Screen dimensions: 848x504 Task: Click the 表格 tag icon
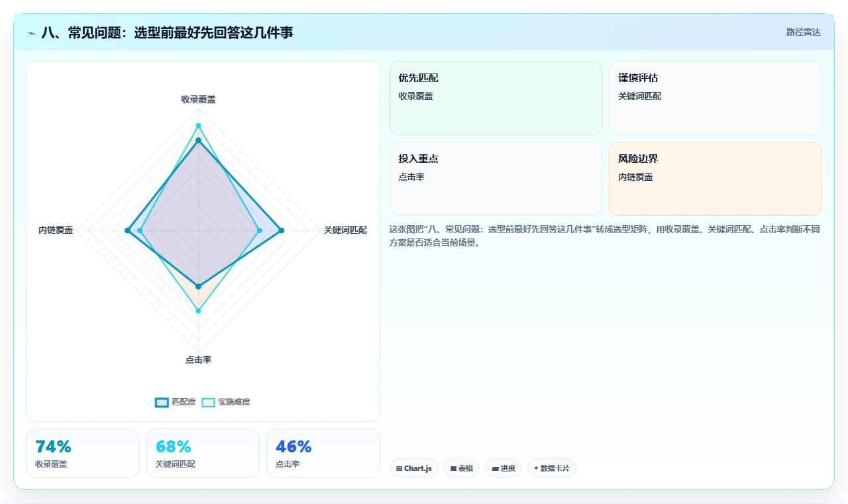[453, 468]
